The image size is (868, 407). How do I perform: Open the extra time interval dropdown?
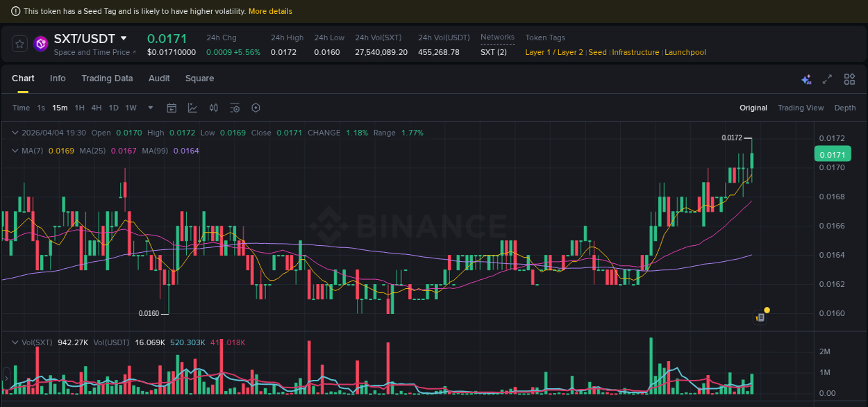click(x=150, y=108)
